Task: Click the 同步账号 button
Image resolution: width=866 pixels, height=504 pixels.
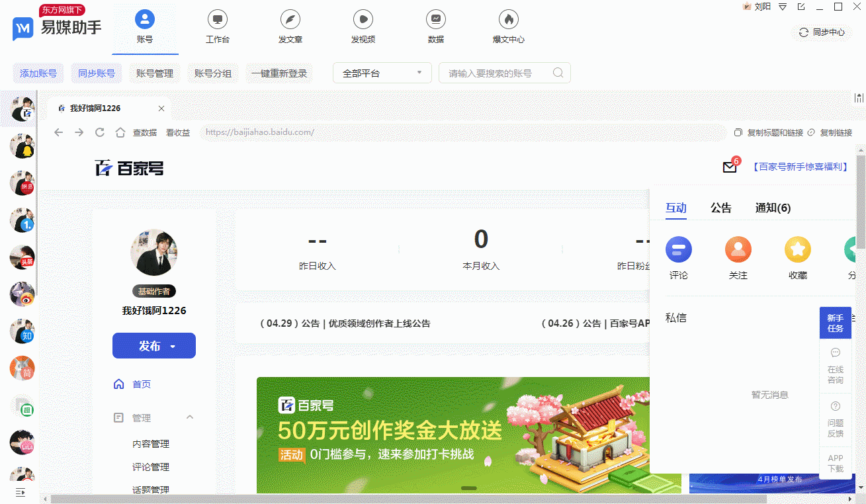Action: [x=97, y=73]
